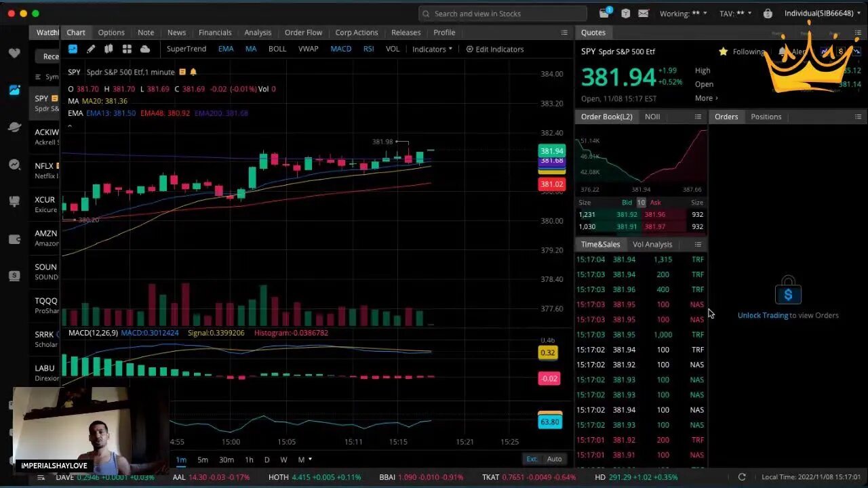Image resolution: width=868 pixels, height=488 pixels.
Task: Select the 5m timeframe
Action: coord(203,460)
